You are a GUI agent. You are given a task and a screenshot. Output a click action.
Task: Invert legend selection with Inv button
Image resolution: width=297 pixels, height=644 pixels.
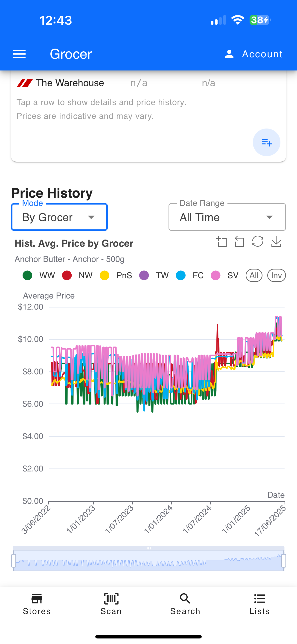277,275
